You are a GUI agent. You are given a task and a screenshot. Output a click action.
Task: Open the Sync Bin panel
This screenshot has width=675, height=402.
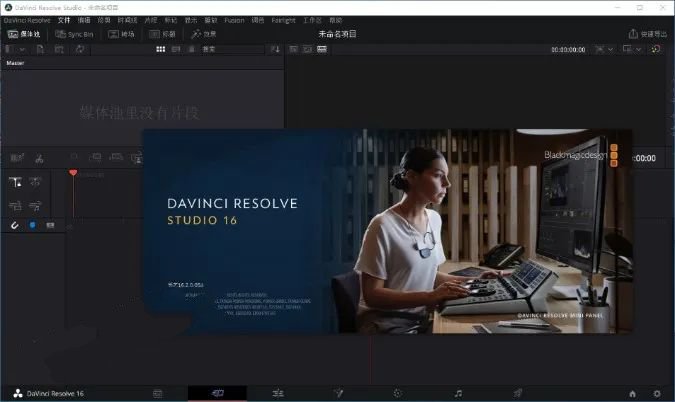74,34
